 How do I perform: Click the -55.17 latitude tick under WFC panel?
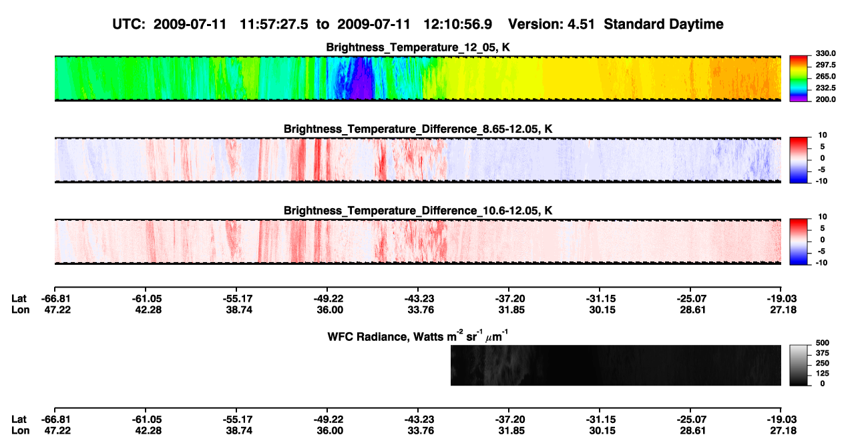pos(238,419)
